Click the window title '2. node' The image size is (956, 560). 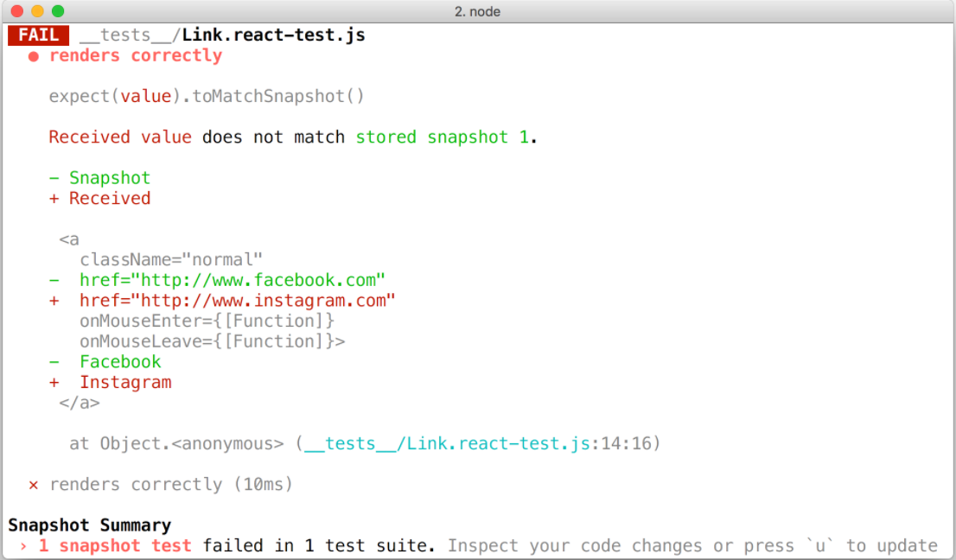[477, 11]
